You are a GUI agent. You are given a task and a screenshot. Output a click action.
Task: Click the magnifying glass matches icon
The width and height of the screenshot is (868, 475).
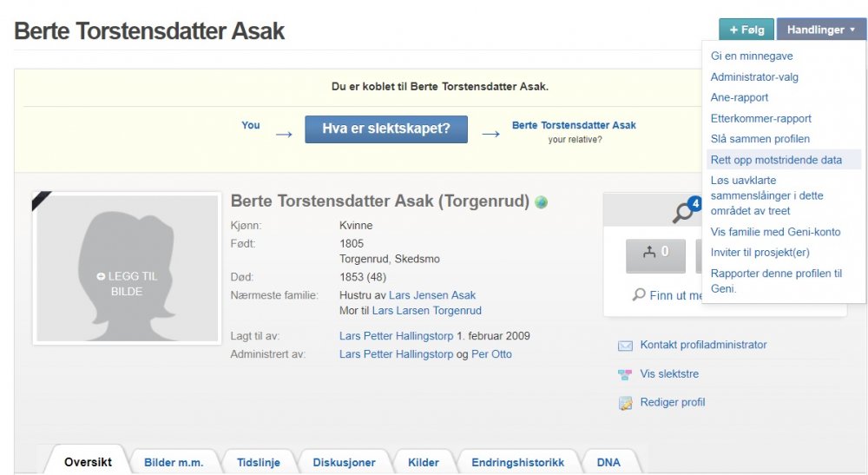(x=683, y=211)
